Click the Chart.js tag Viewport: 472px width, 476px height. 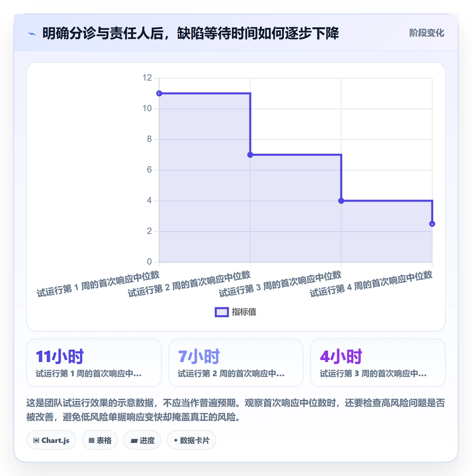51,440
